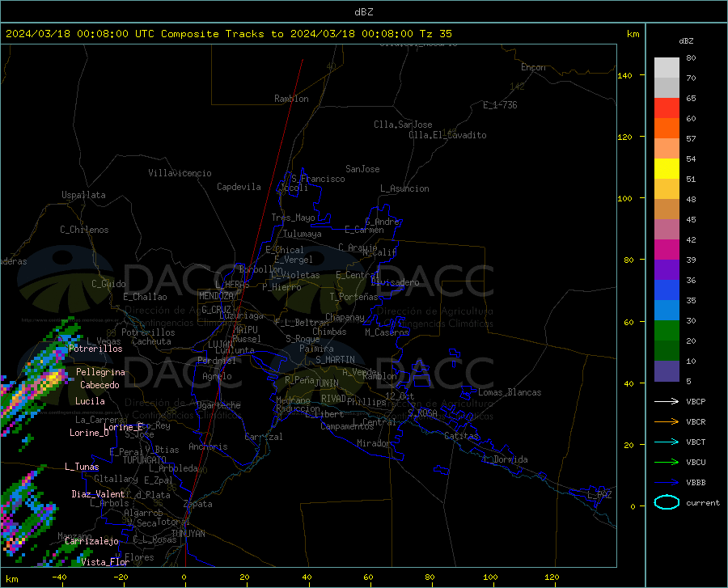Pick the bright green swatch in dBZ scale

point(667,331)
